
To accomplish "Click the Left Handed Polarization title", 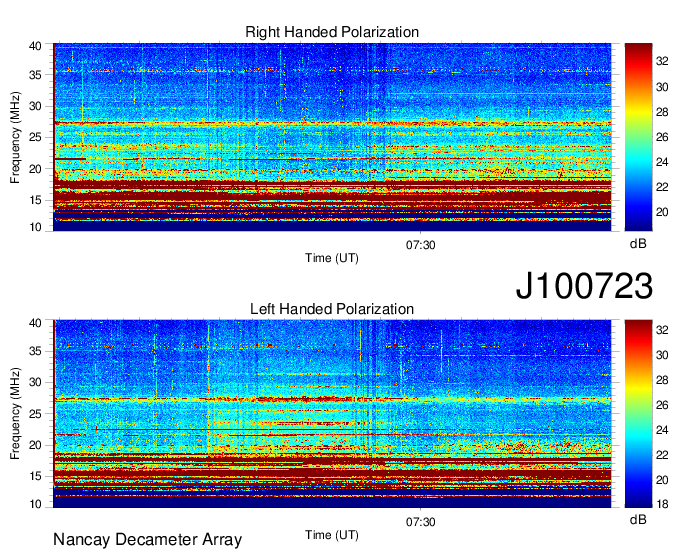I will tap(332, 309).
